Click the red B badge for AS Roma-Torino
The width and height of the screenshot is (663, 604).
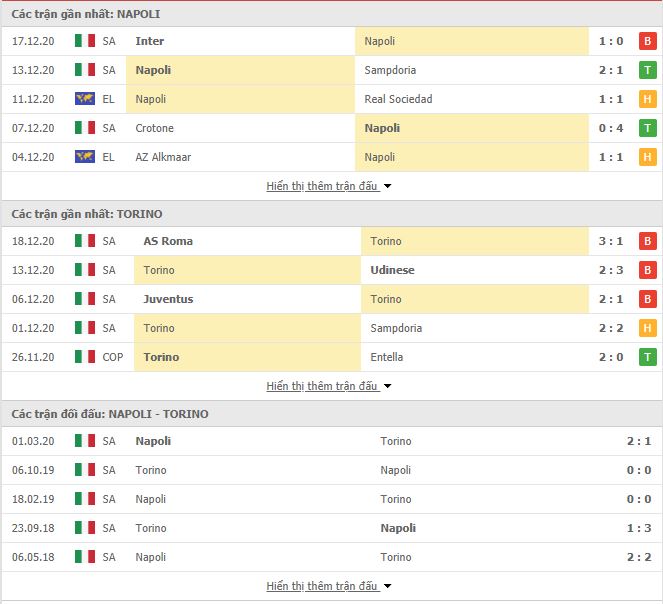click(x=647, y=241)
